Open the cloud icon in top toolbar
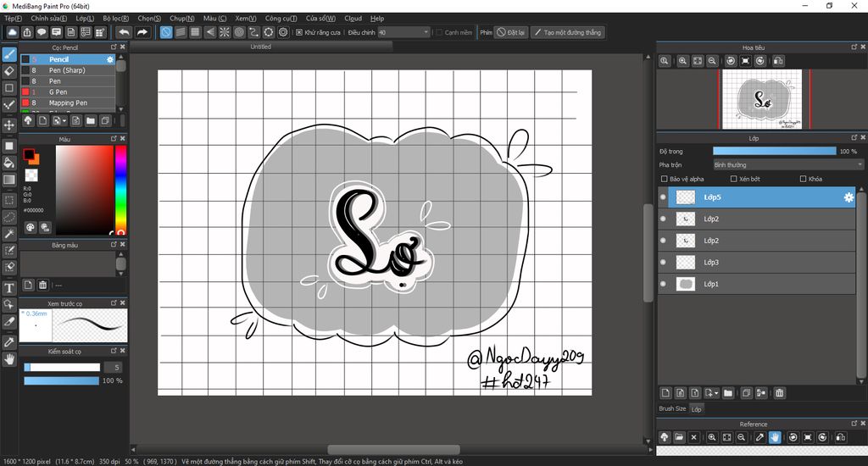Screen dimensions: 868x466 [12, 33]
